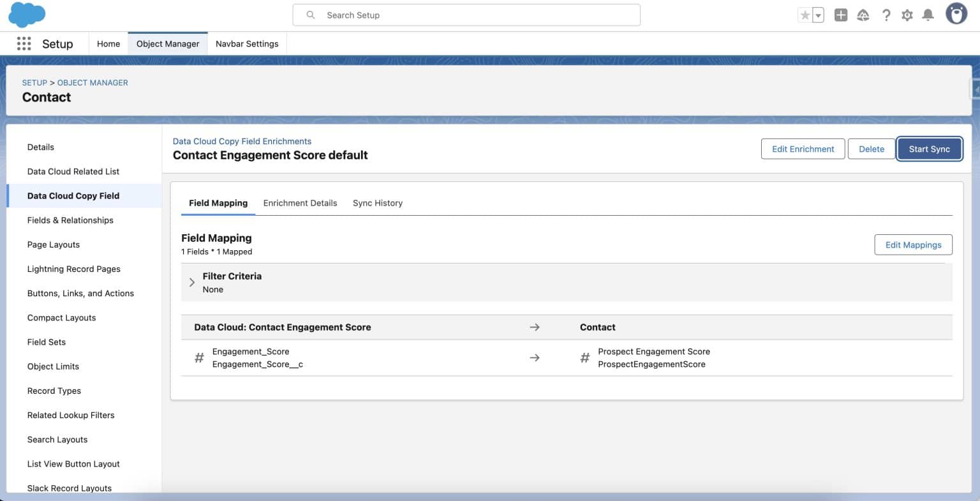Viewport: 980px width, 501px height.
Task: Click the Contact Engagement Score default title
Action: (x=271, y=155)
